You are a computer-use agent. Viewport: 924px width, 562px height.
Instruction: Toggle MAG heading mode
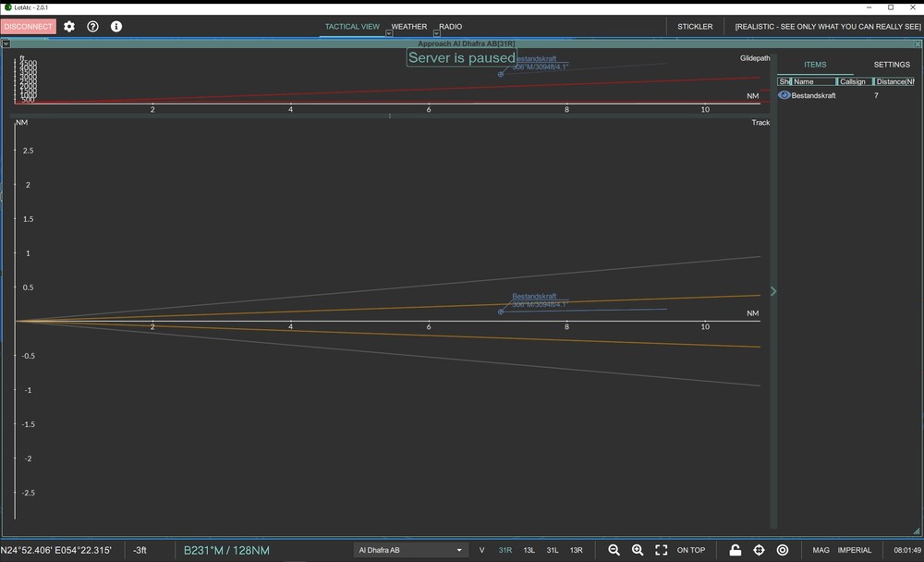point(821,550)
